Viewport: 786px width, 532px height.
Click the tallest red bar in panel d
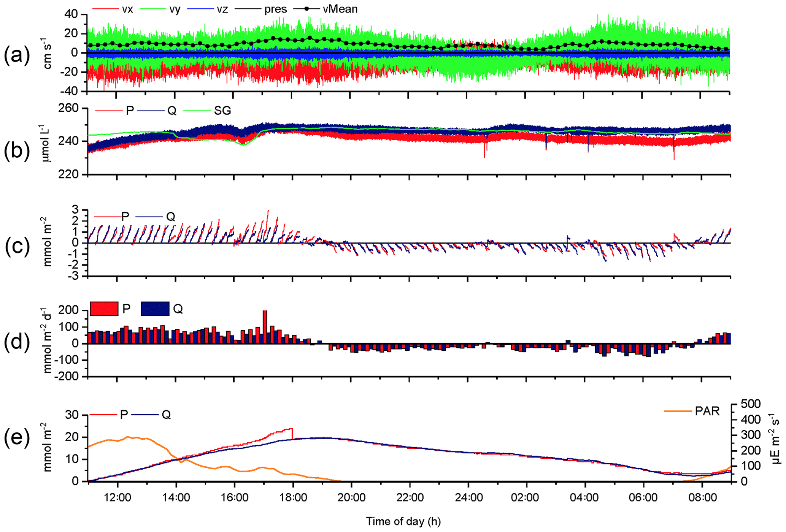265,327
